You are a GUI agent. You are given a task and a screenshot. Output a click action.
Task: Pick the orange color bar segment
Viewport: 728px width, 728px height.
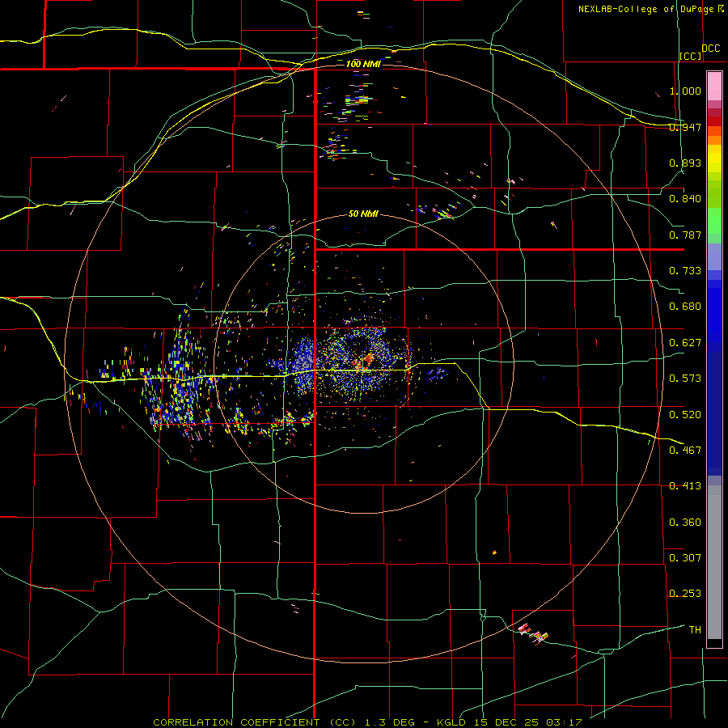pyautogui.click(x=714, y=140)
